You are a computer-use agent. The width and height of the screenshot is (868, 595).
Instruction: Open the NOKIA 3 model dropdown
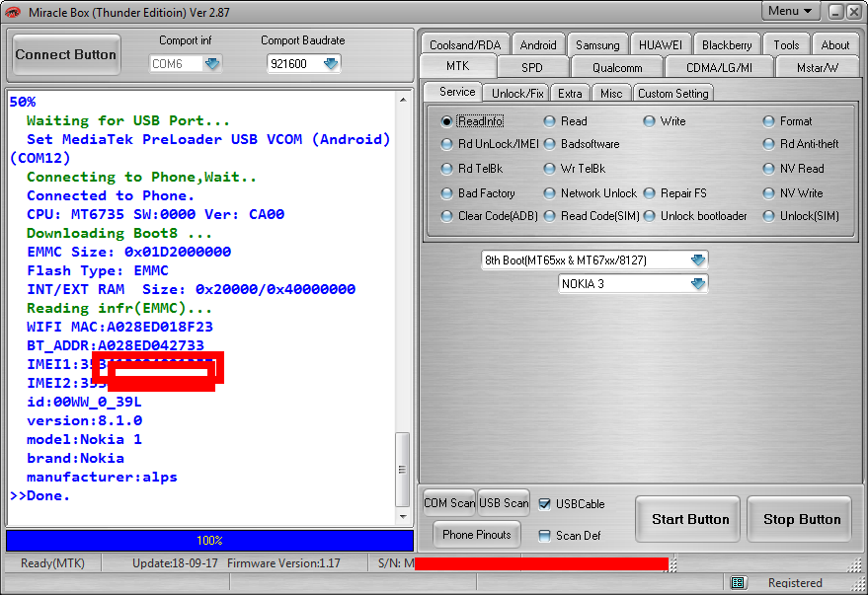click(698, 283)
